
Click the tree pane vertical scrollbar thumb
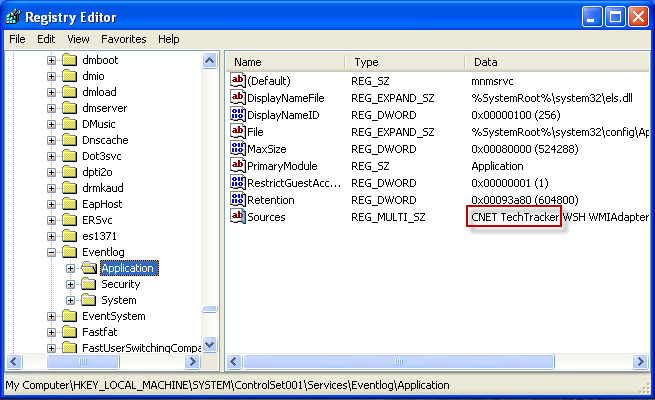coord(210,309)
